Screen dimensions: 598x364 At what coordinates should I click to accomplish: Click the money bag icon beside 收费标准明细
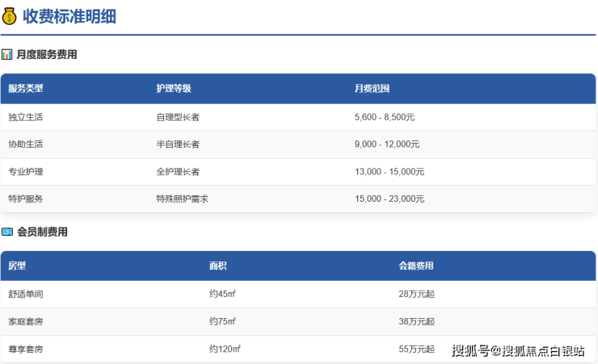[9, 16]
